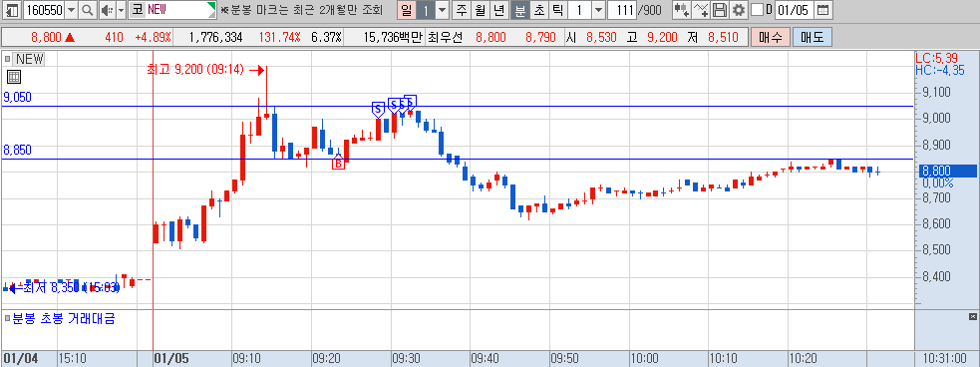Click the date field showing 01/05
980x367 pixels.
click(794, 10)
